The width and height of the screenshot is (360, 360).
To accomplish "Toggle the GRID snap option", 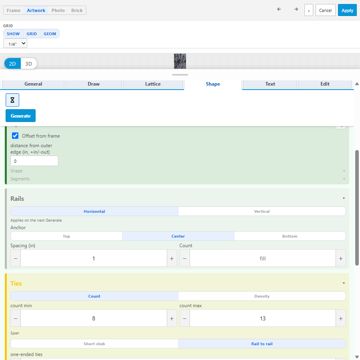I will pyautogui.click(x=32, y=34).
